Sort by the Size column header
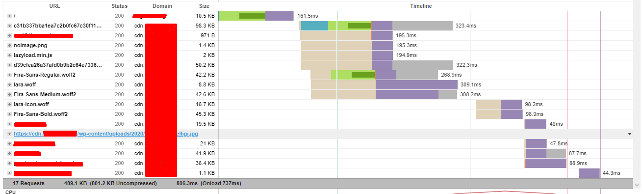Screen dimensions: 644x194 click(x=204, y=6)
